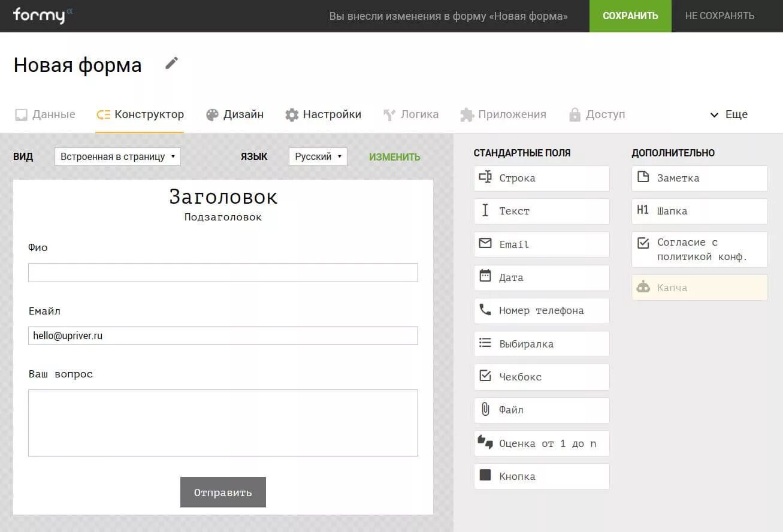Switch to the Конструктор tab
Image resolution: width=783 pixels, height=532 pixels.
point(140,114)
